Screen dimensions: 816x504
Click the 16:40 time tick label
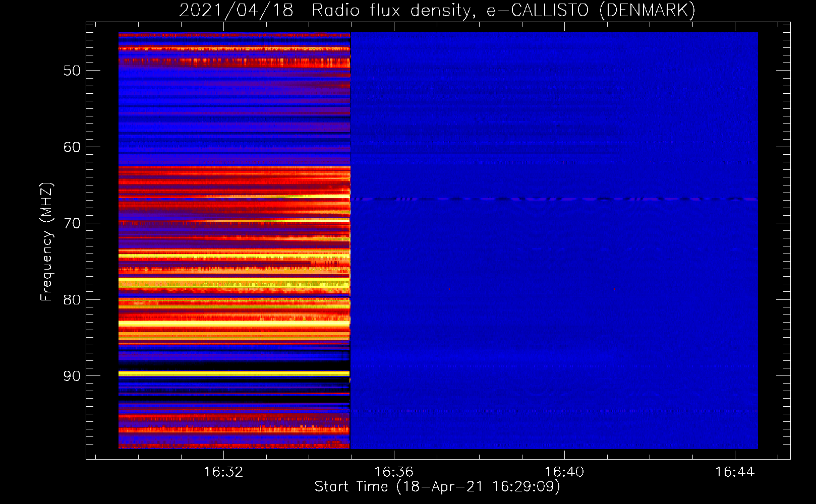tap(564, 472)
